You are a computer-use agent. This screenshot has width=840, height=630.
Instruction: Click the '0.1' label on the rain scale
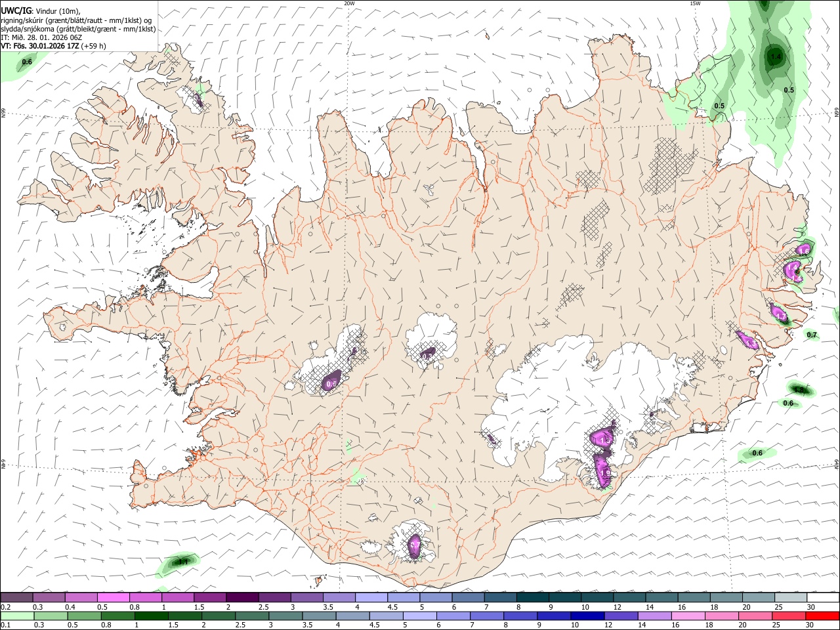5,625
